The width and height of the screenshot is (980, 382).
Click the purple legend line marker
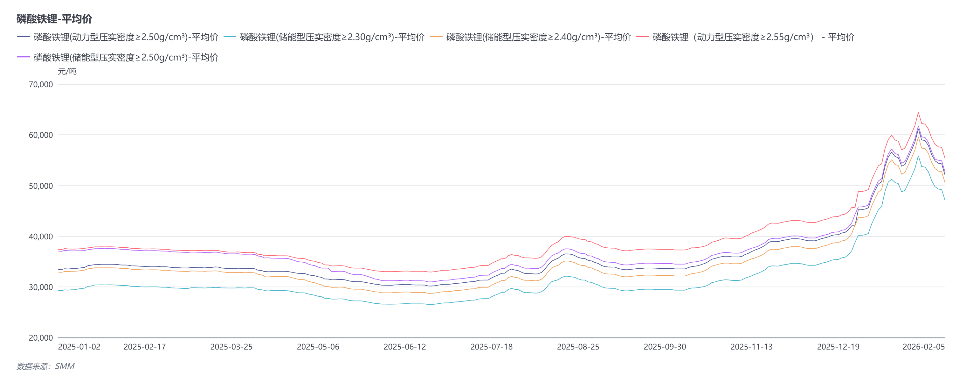[x=23, y=57]
